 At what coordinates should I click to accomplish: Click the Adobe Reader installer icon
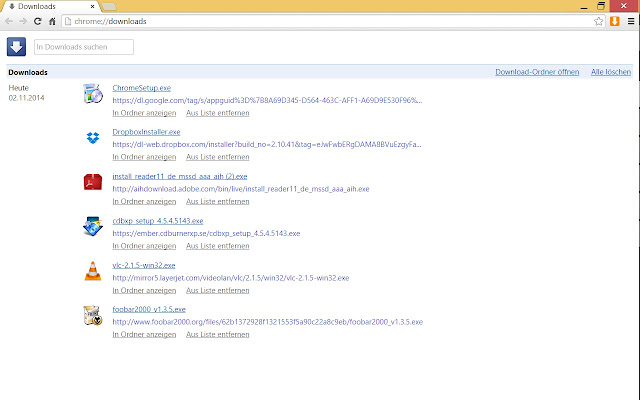pyautogui.click(x=93, y=182)
